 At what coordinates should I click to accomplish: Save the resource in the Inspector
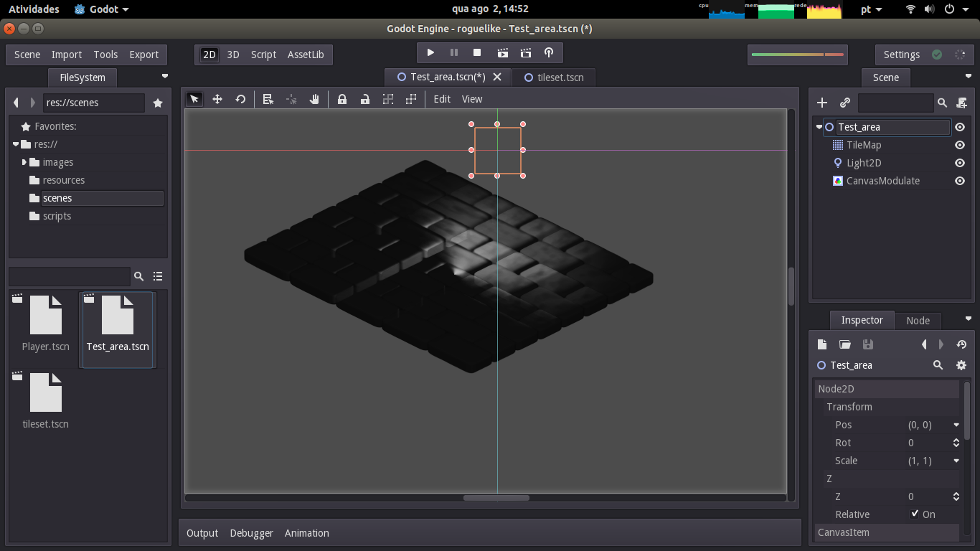click(x=867, y=344)
